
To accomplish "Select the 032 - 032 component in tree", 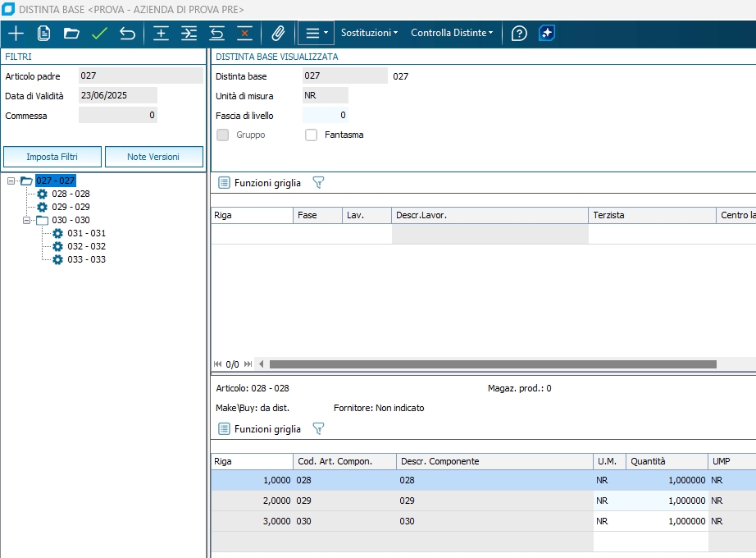I will [86, 246].
